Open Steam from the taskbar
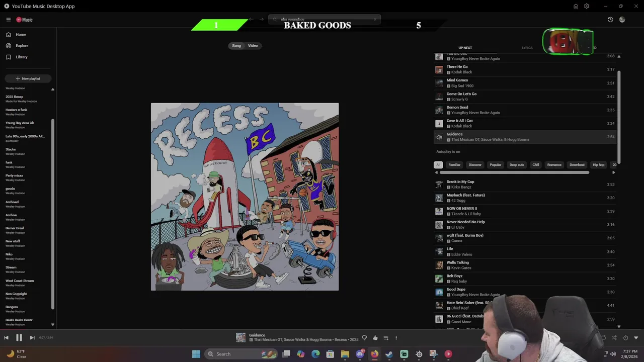Screen dimensions: 644x362 [x=389, y=354]
